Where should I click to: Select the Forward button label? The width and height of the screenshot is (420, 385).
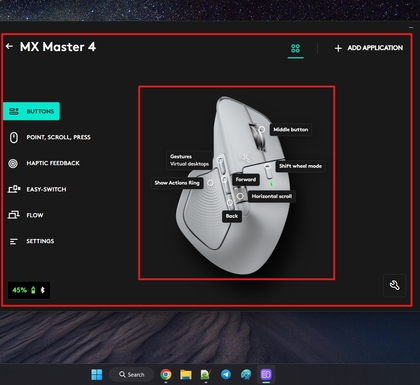(x=246, y=179)
